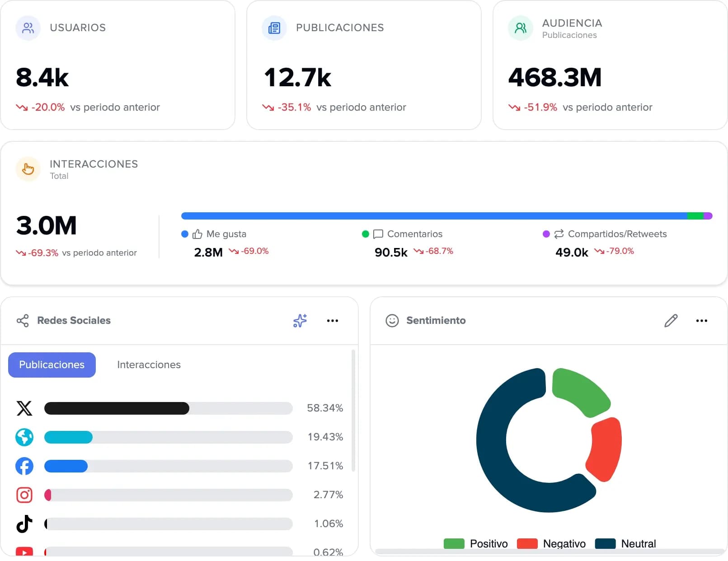Click the Redes Sociales vertical scrollbar
Screen dimensions: 728x561
[353, 410]
